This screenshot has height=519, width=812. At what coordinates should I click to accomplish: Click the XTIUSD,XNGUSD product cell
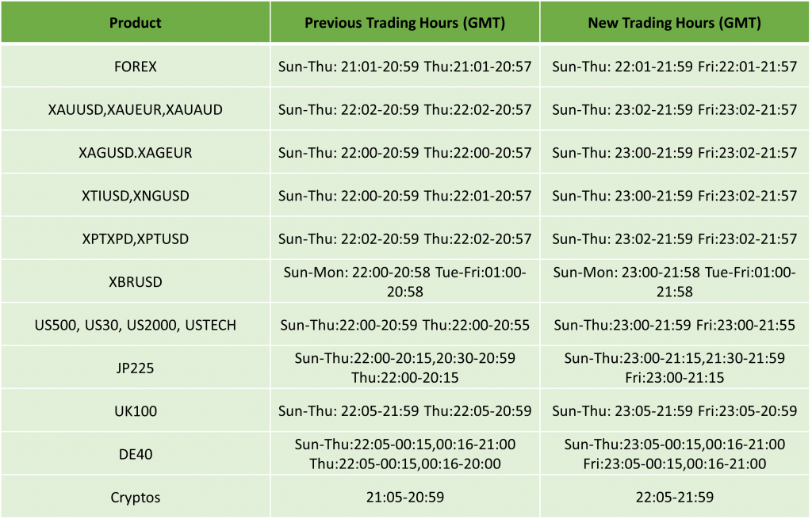[x=135, y=196]
